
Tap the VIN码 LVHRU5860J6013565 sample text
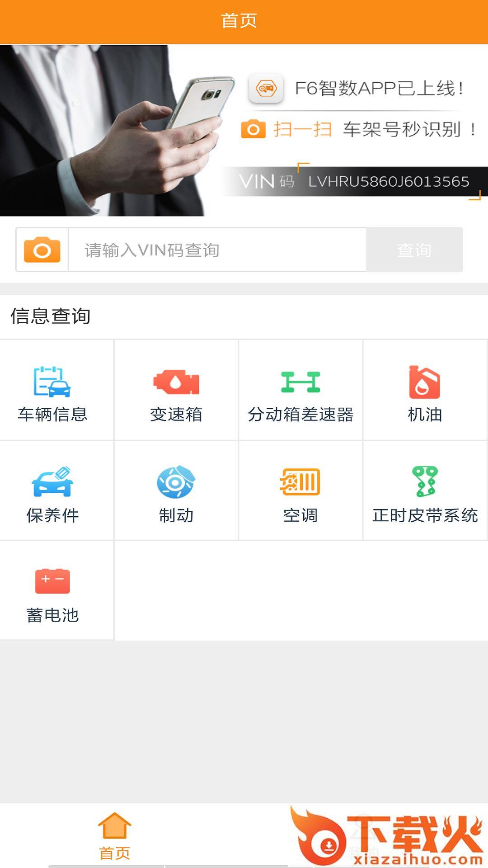pyautogui.click(x=355, y=181)
